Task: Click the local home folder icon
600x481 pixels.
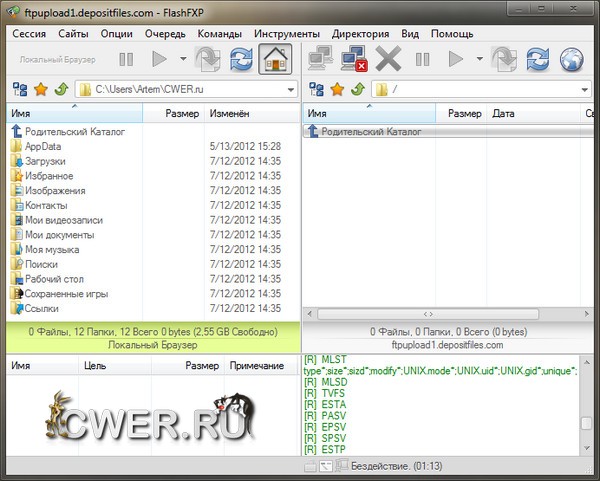Action: pos(274,59)
